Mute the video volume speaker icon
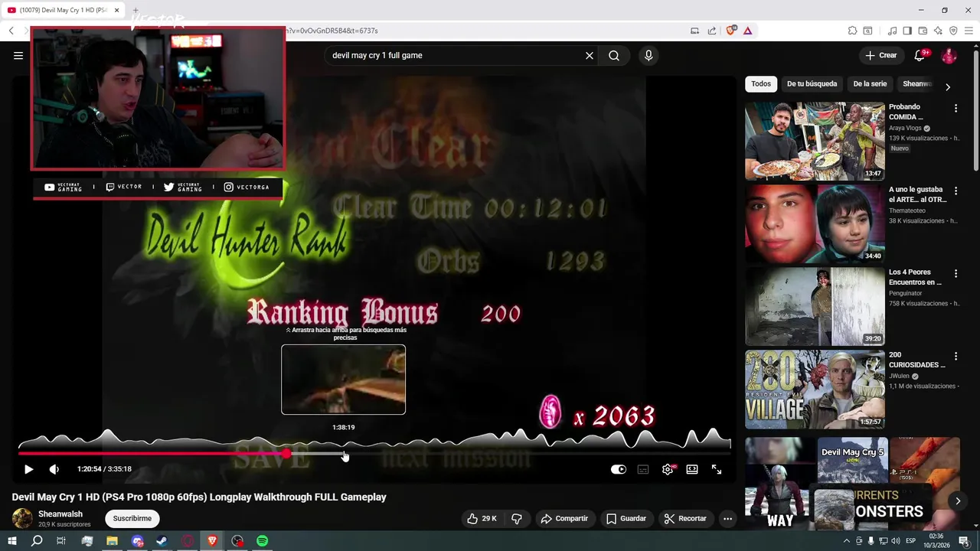Image resolution: width=980 pixels, height=551 pixels. coord(54,469)
